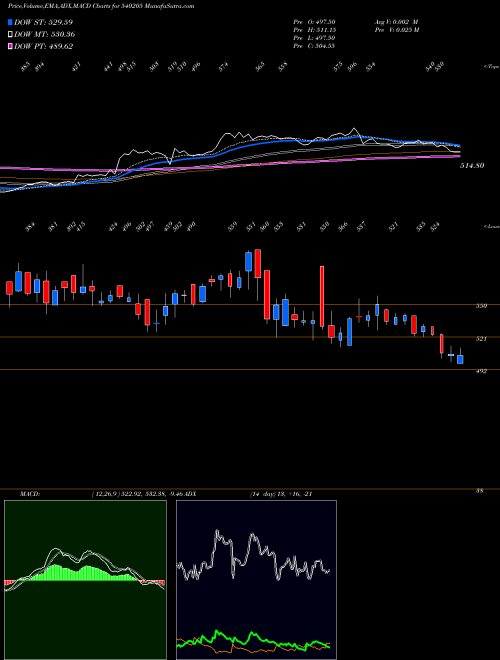This screenshot has width=500, height=660.
Task: Click the Avg V volume value
Action: click(x=406, y=22)
